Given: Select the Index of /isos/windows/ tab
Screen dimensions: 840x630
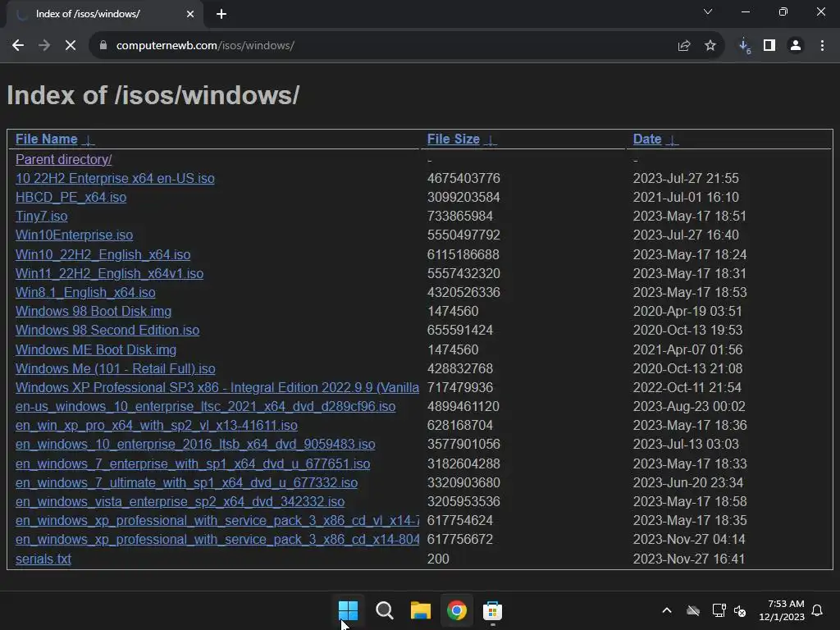Looking at the screenshot, I should pyautogui.click(x=105, y=14).
